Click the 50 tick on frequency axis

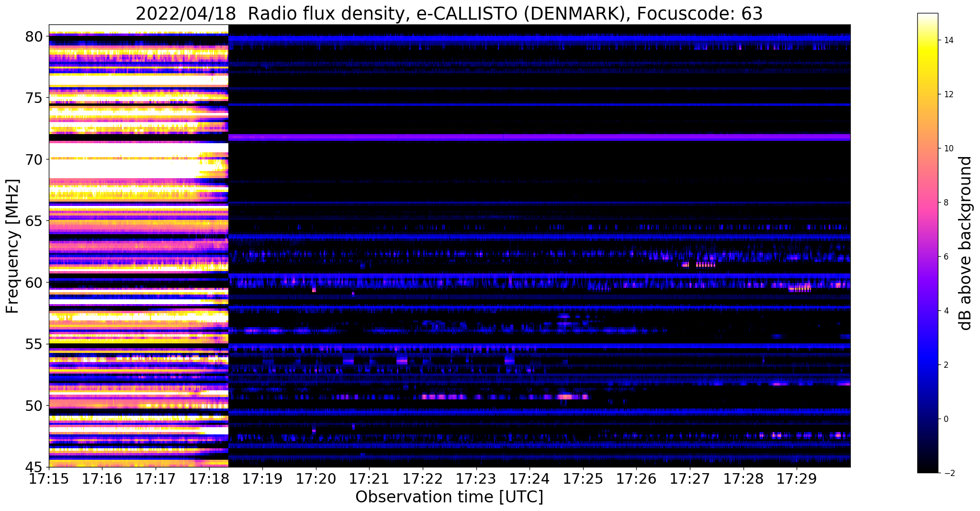click(x=34, y=406)
